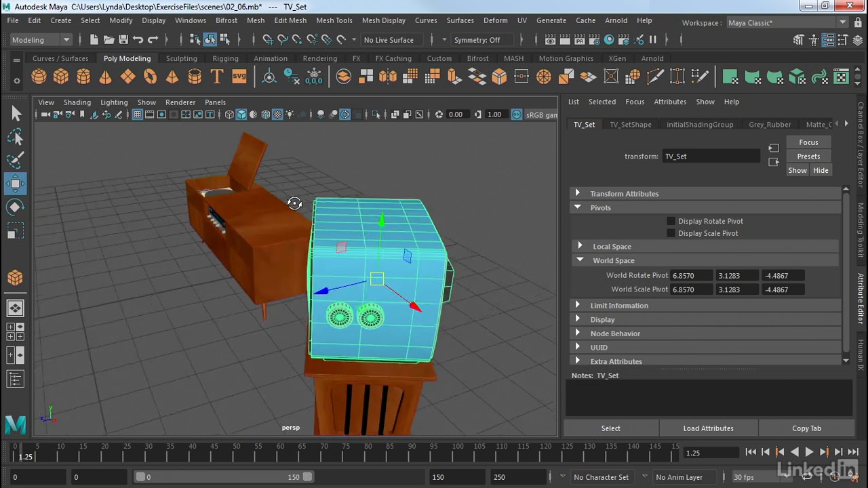This screenshot has height=488, width=868.
Task: Click the SVG import shelf icon
Action: [x=239, y=77]
